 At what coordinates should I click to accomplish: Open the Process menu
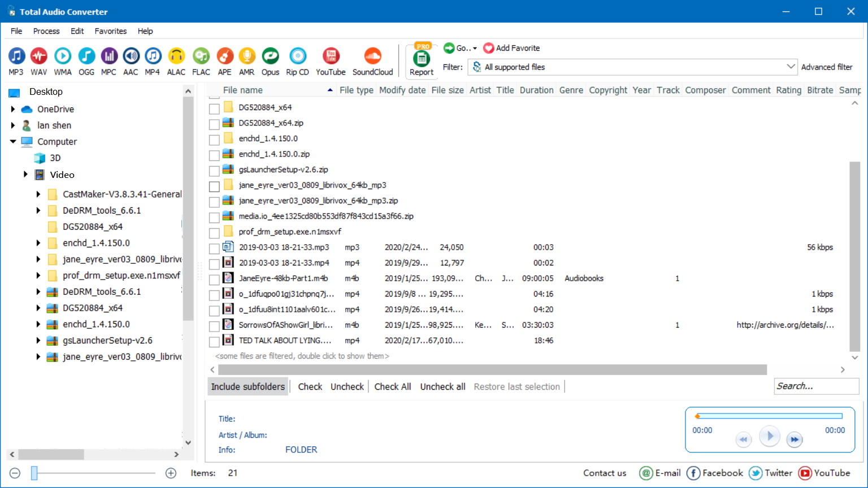[46, 31]
